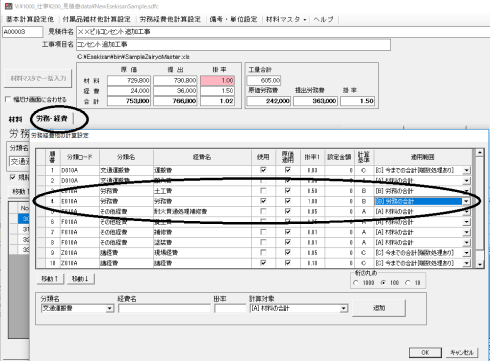
Task: Open the ヘルプ menu
Action: [x=323, y=19]
